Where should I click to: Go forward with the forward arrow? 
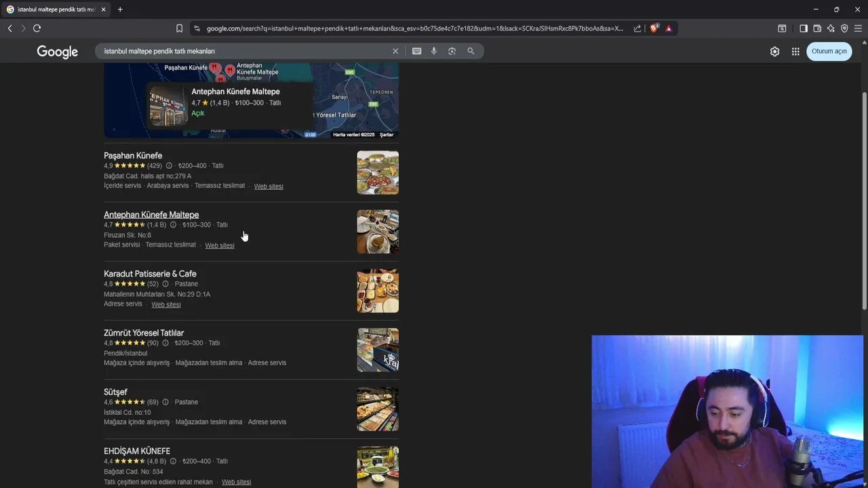pos(23,28)
